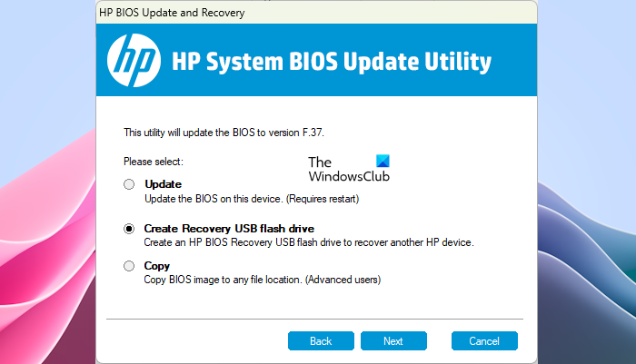The width and height of the screenshot is (636, 364).
Task: Click the HP System BIOS Update Utility heading
Action: point(332,62)
